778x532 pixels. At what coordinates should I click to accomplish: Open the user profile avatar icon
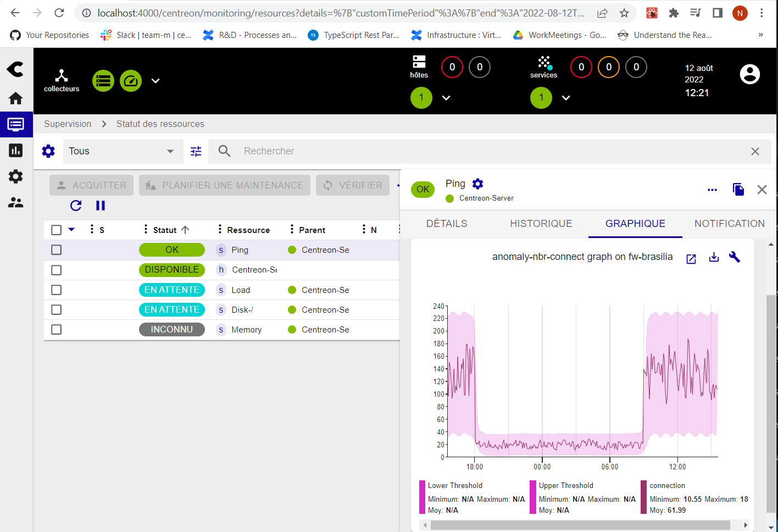coord(750,74)
